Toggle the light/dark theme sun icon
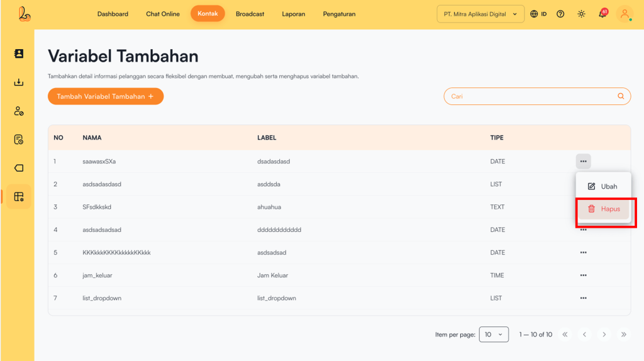Screen dimensions: 644x361 (x=581, y=14)
